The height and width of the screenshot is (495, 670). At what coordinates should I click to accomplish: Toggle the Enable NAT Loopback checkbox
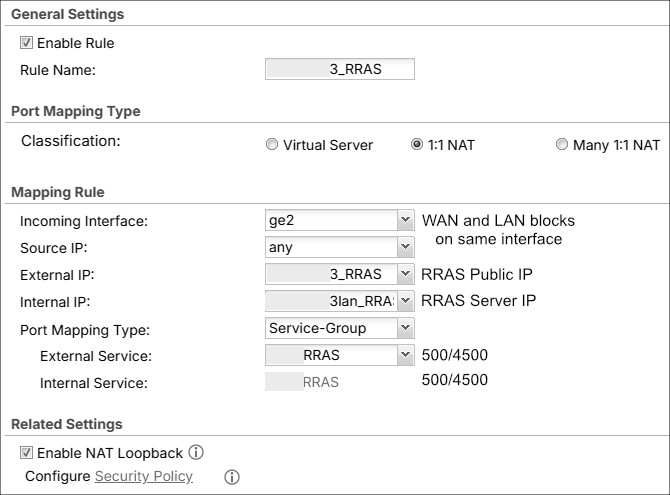click(27, 453)
